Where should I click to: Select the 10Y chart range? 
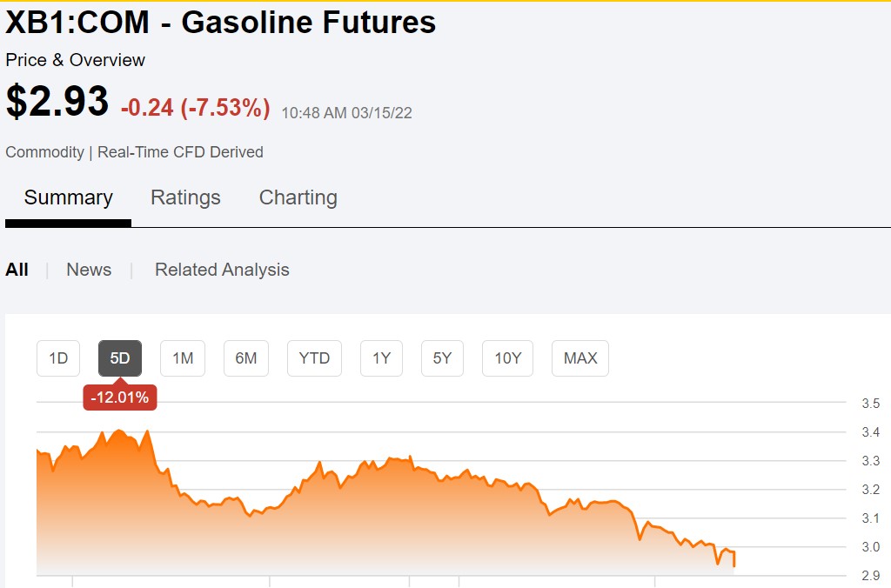[507, 358]
